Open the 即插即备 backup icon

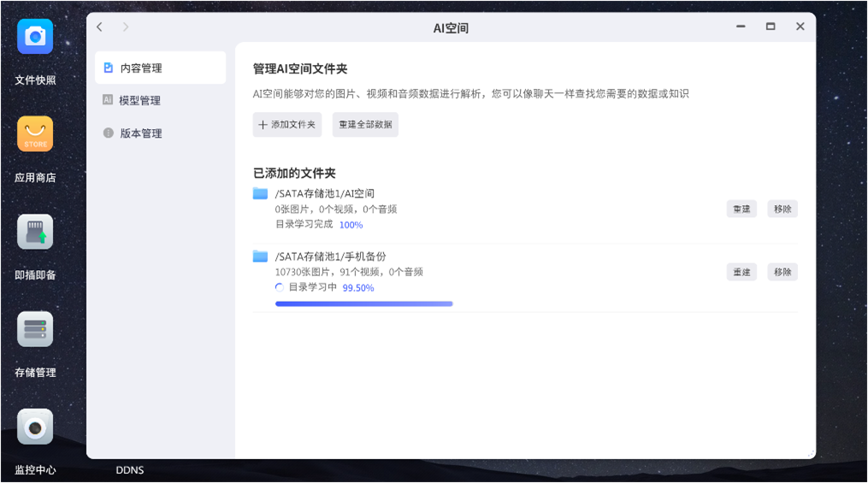point(35,232)
